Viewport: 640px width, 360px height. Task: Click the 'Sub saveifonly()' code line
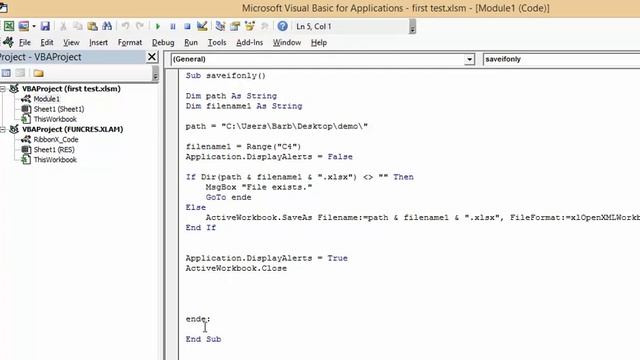[226, 76]
